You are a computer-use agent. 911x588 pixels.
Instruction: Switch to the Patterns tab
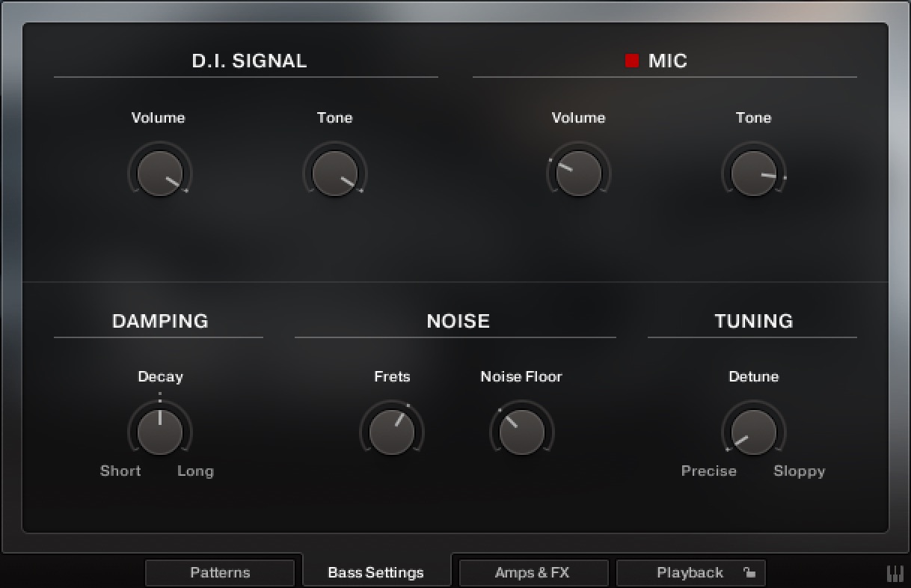220,573
